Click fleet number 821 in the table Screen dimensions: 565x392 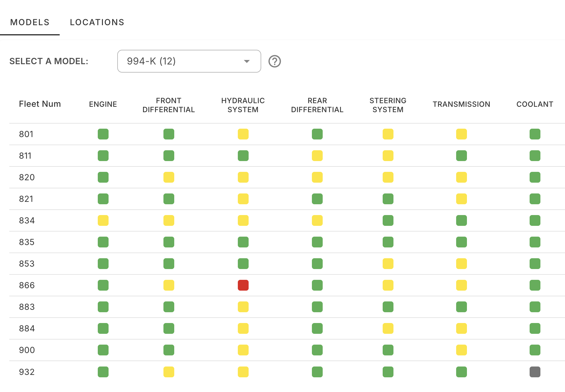coord(27,199)
